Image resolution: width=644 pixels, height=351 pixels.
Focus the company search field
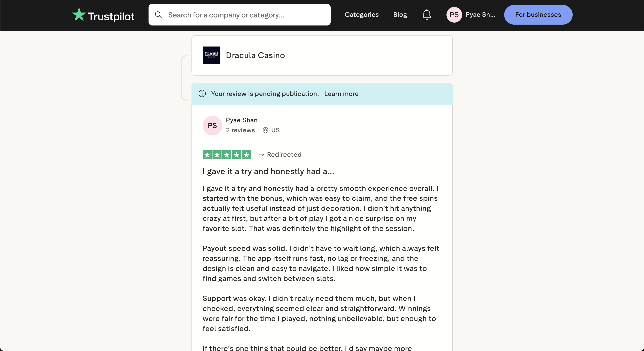[x=239, y=15]
